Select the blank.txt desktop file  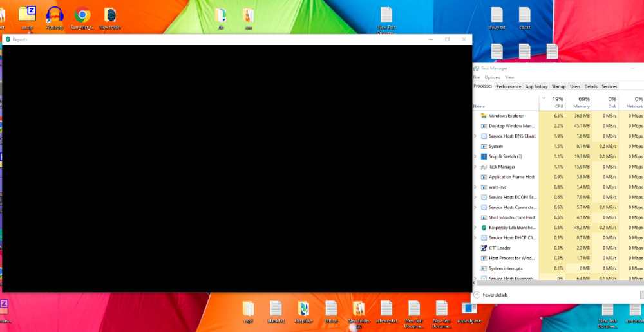pos(276,312)
